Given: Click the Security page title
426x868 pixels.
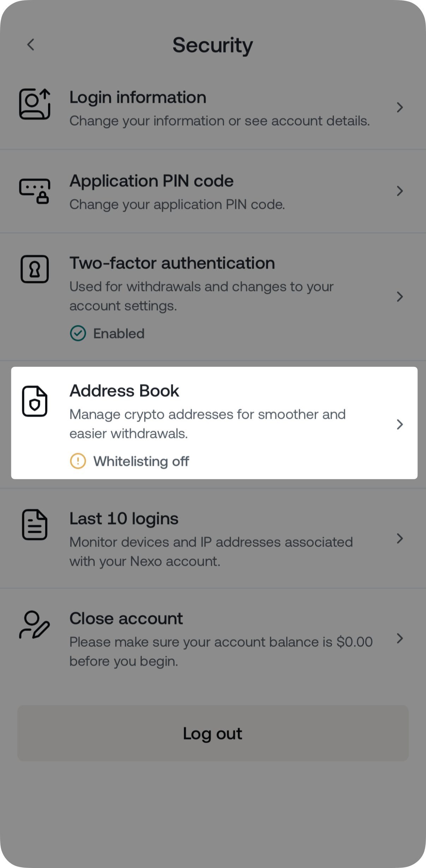Looking at the screenshot, I should tap(213, 45).
